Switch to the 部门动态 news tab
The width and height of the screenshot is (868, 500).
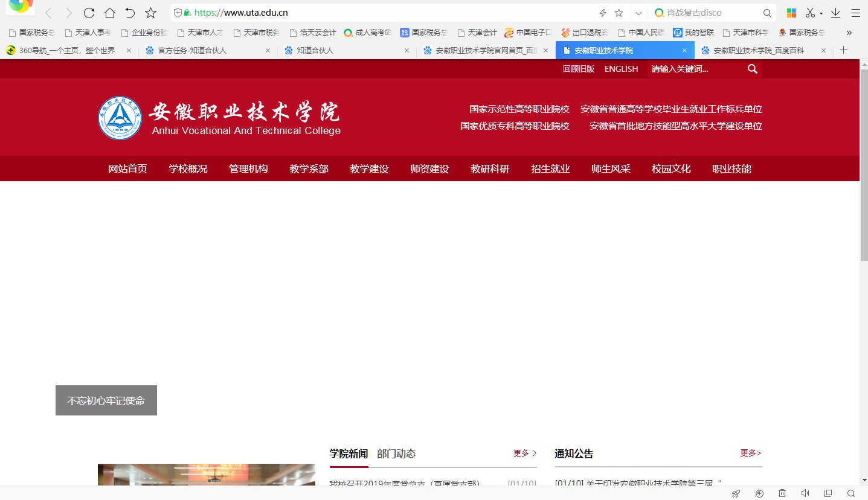pos(396,454)
